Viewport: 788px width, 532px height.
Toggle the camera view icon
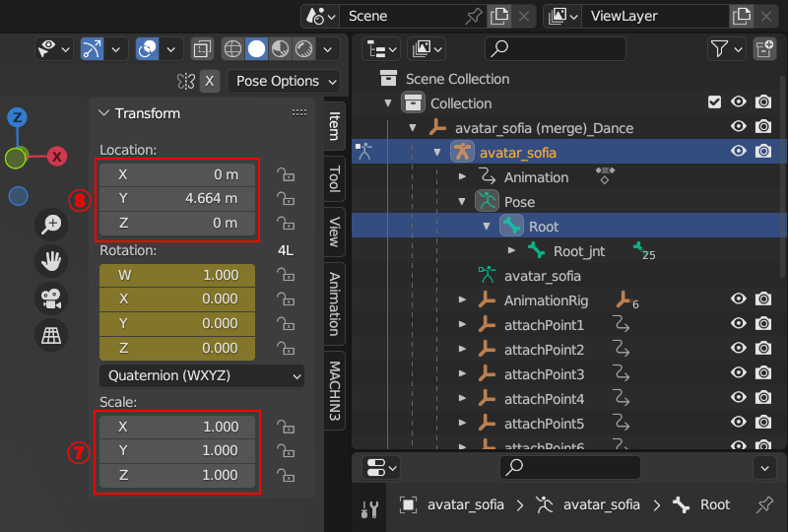50,299
